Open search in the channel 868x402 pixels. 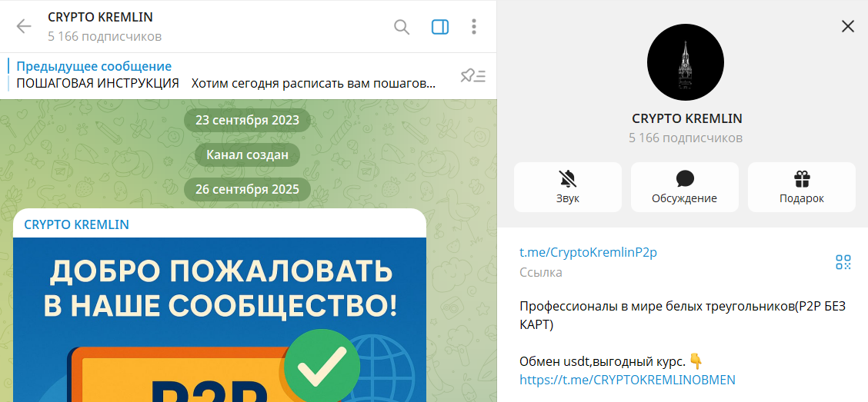tap(402, 27)
